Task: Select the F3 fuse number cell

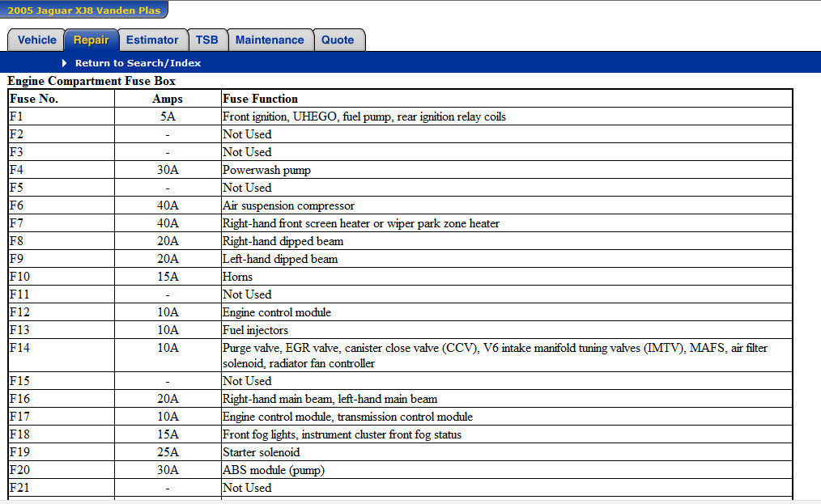Action: point(62,152)
